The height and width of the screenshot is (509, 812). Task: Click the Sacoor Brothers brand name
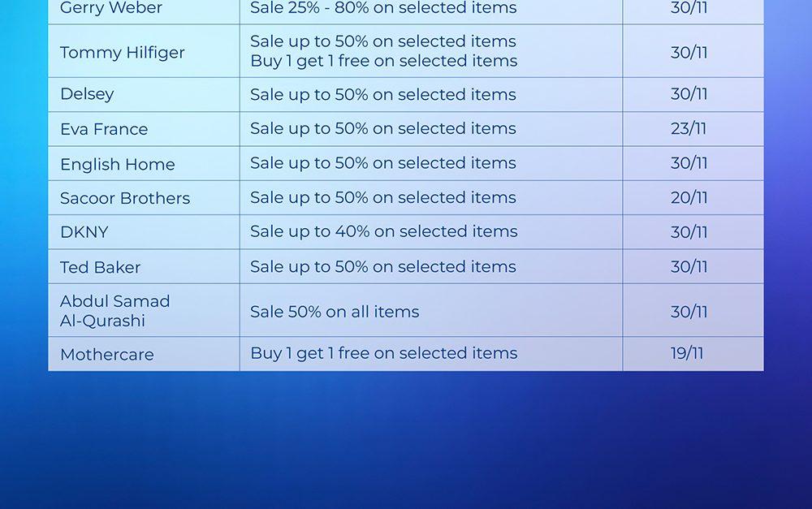coord(125,198)
